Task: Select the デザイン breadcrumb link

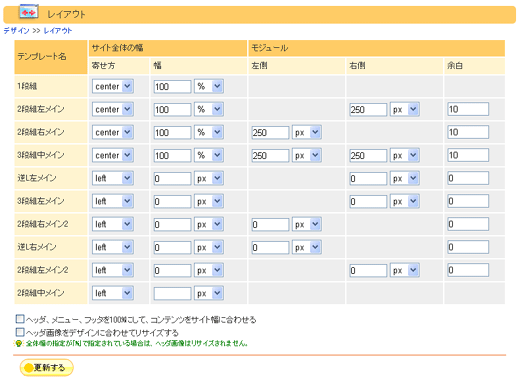Action: [16, 31]
